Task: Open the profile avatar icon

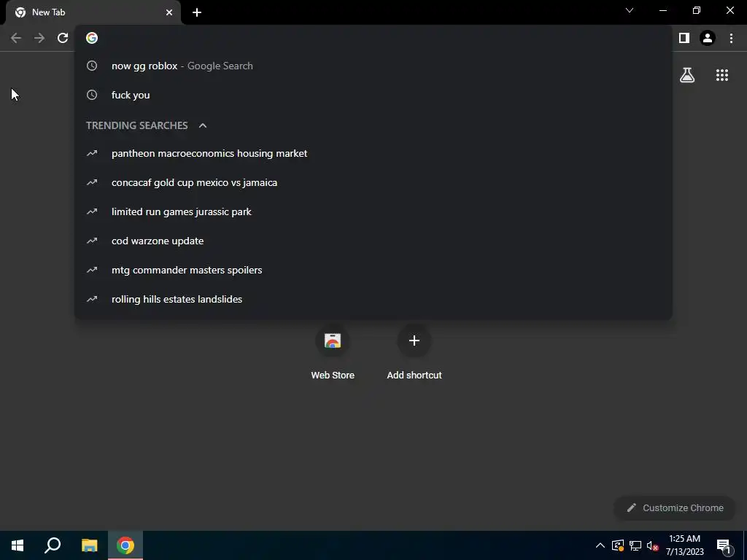Action: (708, 38)
